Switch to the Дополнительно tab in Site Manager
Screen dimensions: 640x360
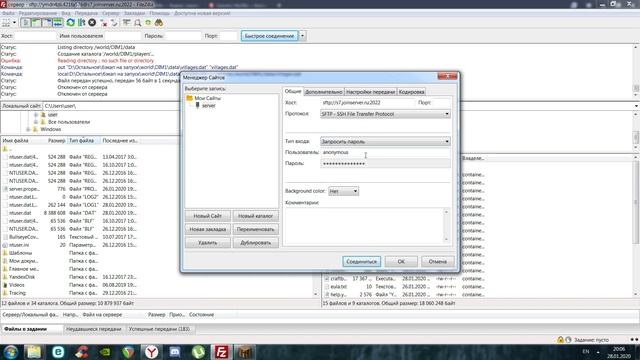pos(324,92)
